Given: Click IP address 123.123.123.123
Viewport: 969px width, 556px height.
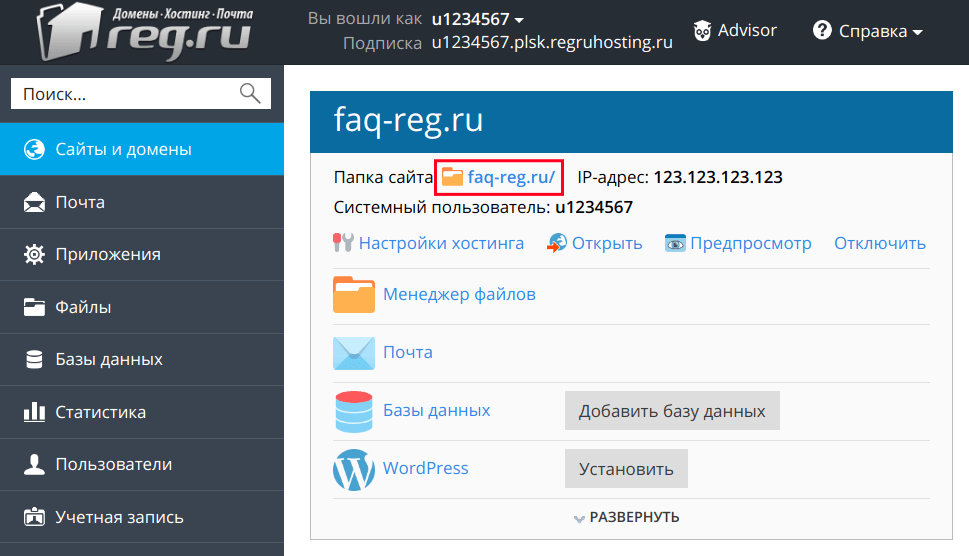Looking at the screenshot, I should [x=718, y=177].
